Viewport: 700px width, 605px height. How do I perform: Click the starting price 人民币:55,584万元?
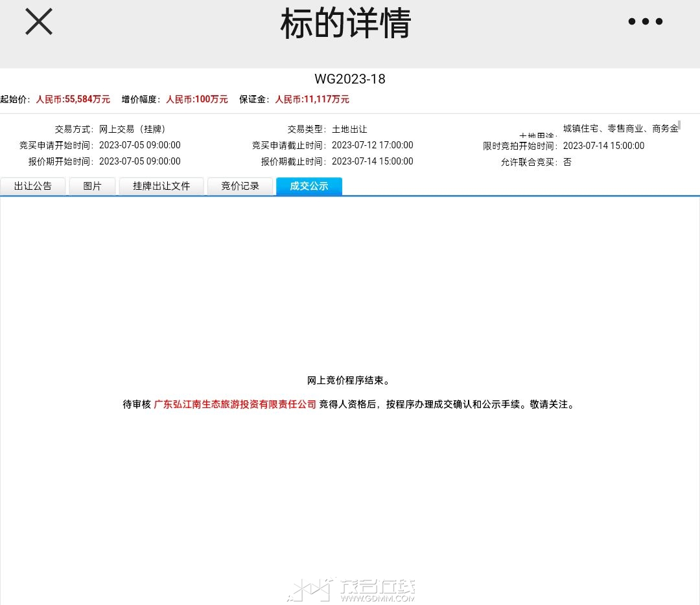(x=73, y=99)
